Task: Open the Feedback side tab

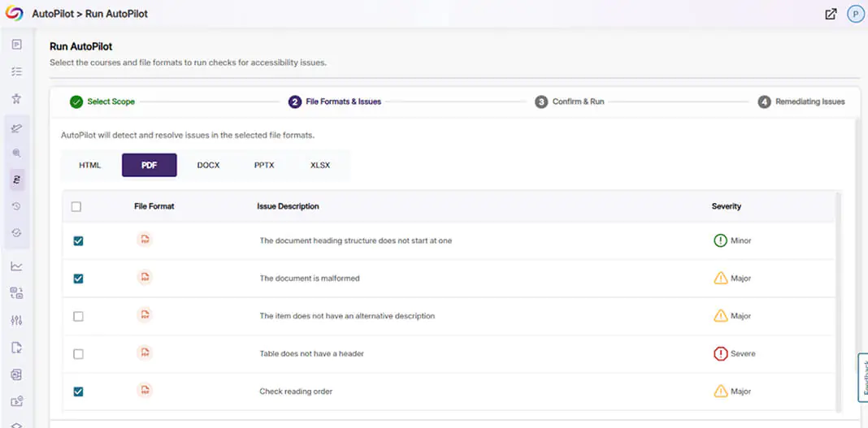Action: pyautogui.click(x=862, y=378)
